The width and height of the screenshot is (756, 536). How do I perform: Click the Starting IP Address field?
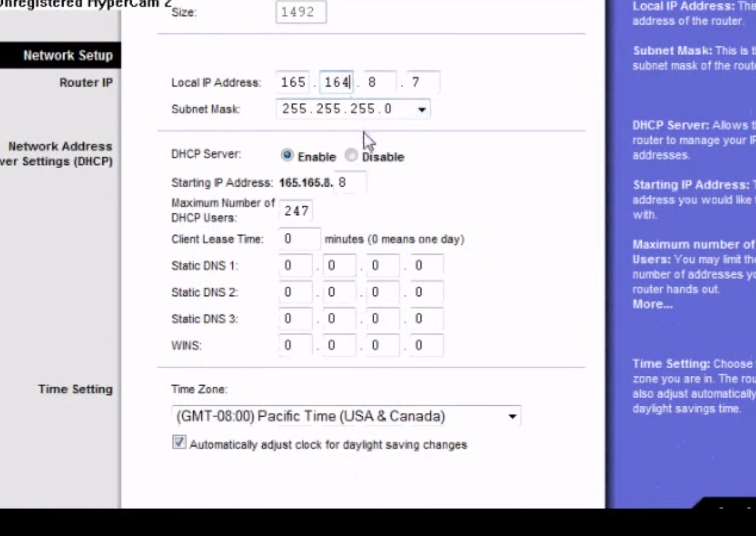coord(351,183)
